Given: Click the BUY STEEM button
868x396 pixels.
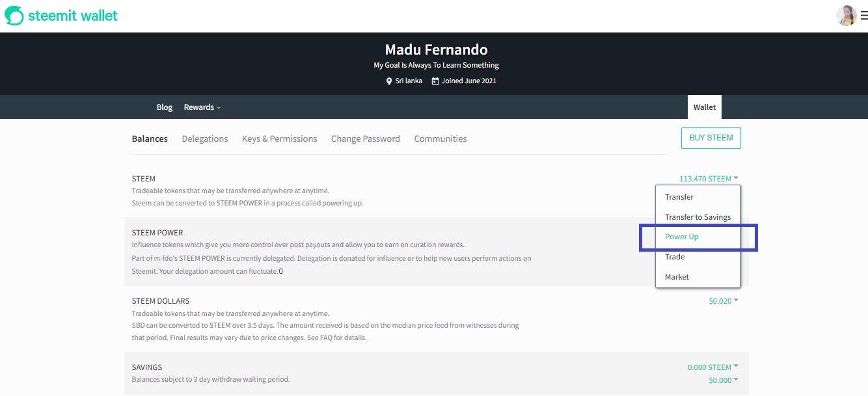Looking at the screenshot, I should click(x=711, y=138).
